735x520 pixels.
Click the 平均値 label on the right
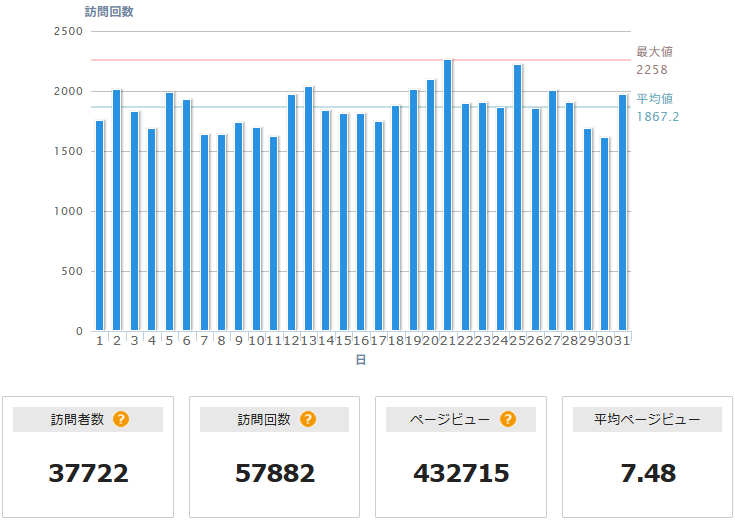[654, 98]
